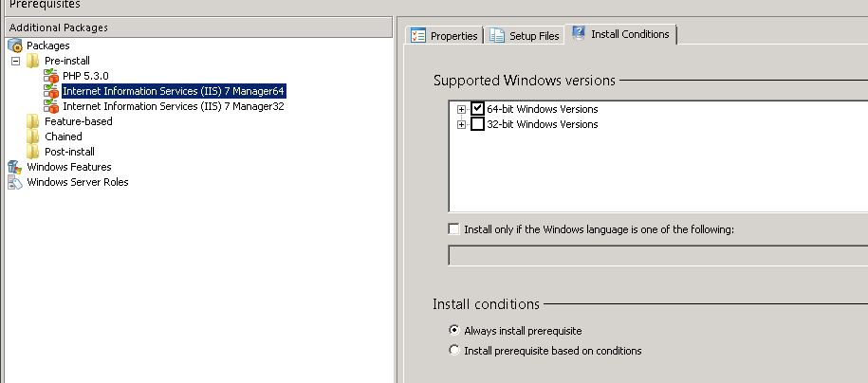
Task: Expand the 64-bit Windows Versions list
Action: pos(461,109)
